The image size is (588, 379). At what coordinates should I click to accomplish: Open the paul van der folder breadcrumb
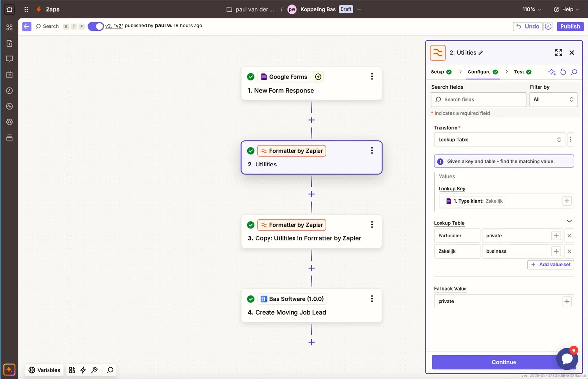tap(250, 9)
